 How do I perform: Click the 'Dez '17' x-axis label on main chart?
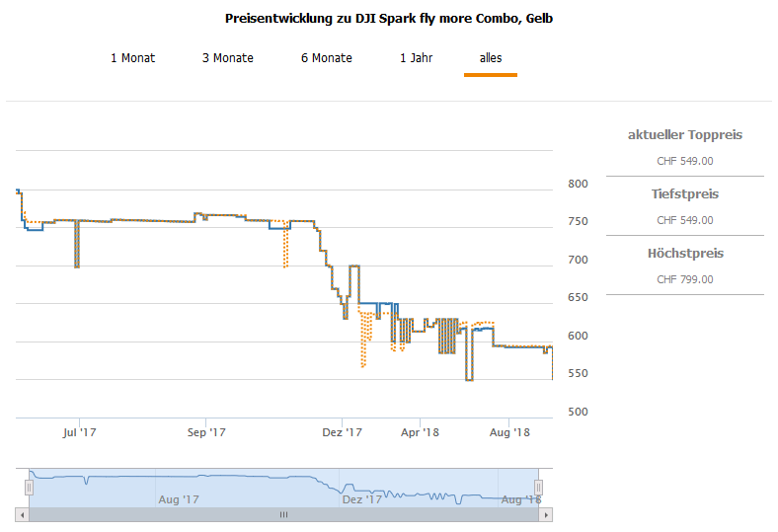(x=343, y=432)
